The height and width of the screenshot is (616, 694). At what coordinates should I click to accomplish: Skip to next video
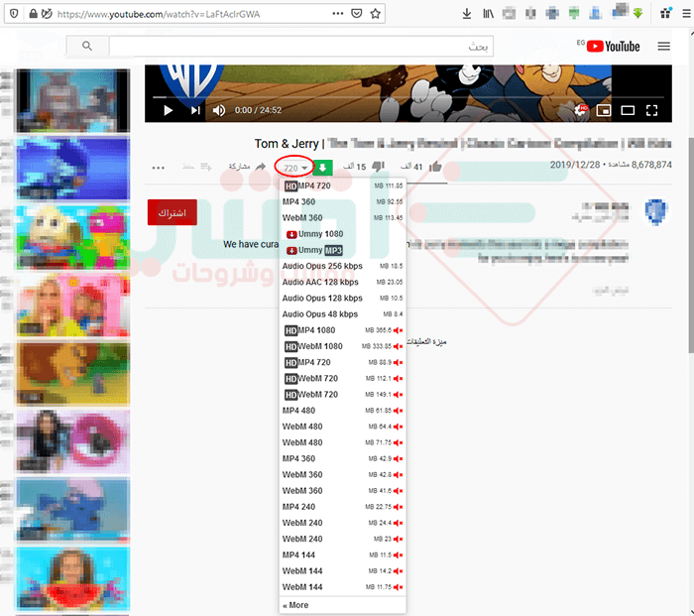click(x=195, y=110)
